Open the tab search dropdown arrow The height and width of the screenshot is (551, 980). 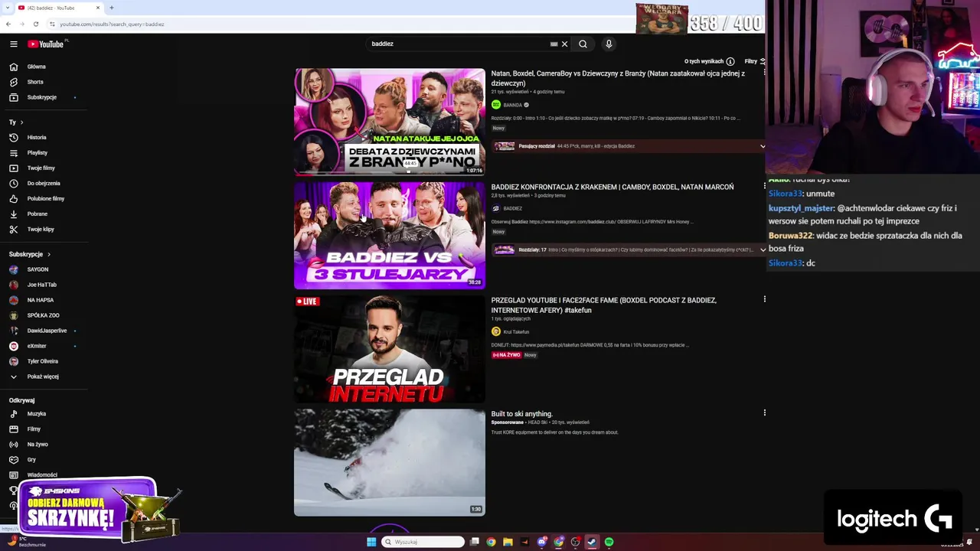point(7,8)
